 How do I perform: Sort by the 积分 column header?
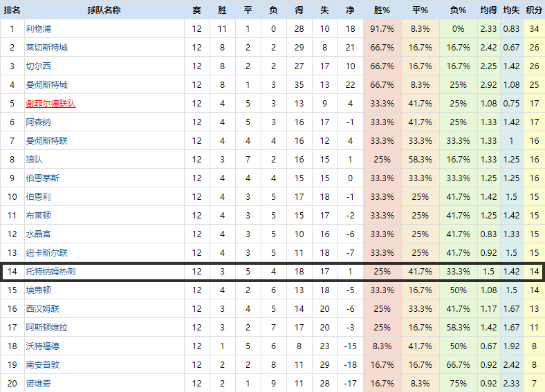(533, 10)
